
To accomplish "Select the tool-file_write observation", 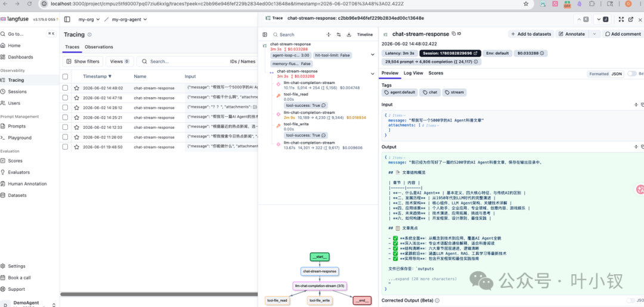I will pyautogui.click(x=296, y=125).
